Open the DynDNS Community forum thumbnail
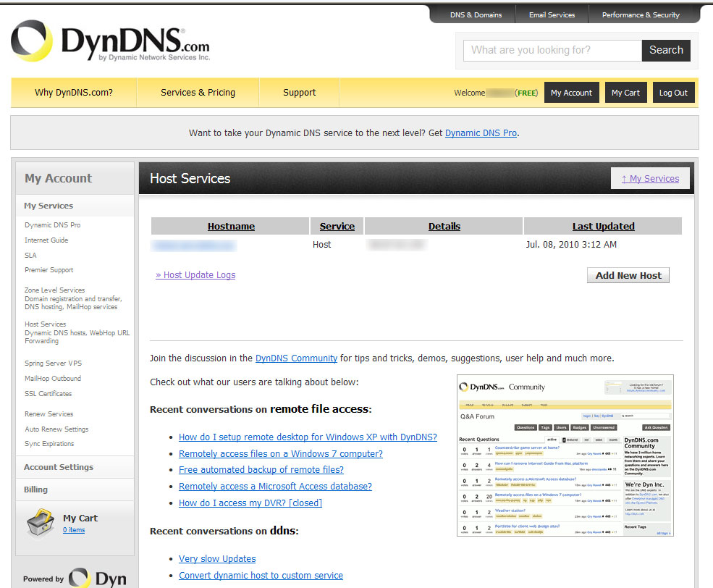The height and width of the screenshot is (588, 713). point(565,455)
